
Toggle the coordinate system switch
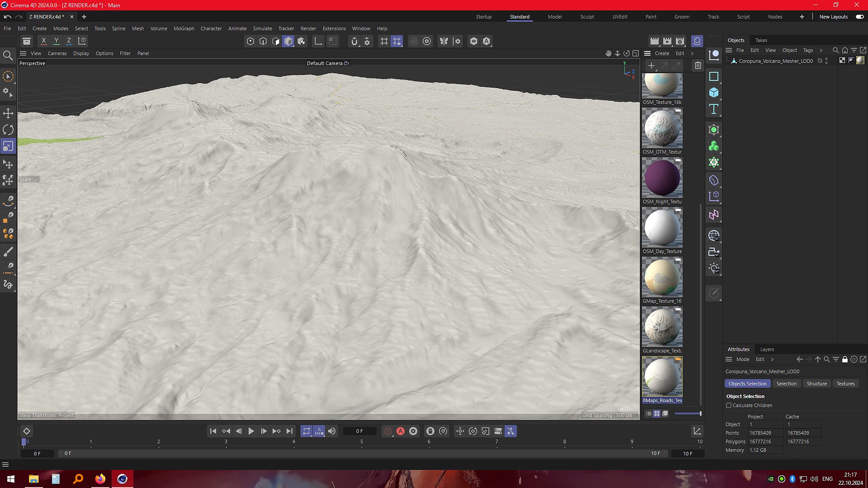pyautogui.click(x=82, y=41)
